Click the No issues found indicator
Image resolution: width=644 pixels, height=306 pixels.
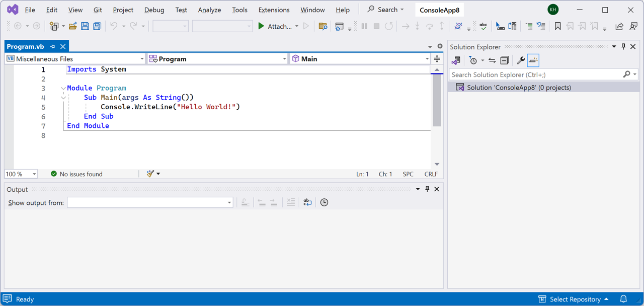click(x=76, y=174)
